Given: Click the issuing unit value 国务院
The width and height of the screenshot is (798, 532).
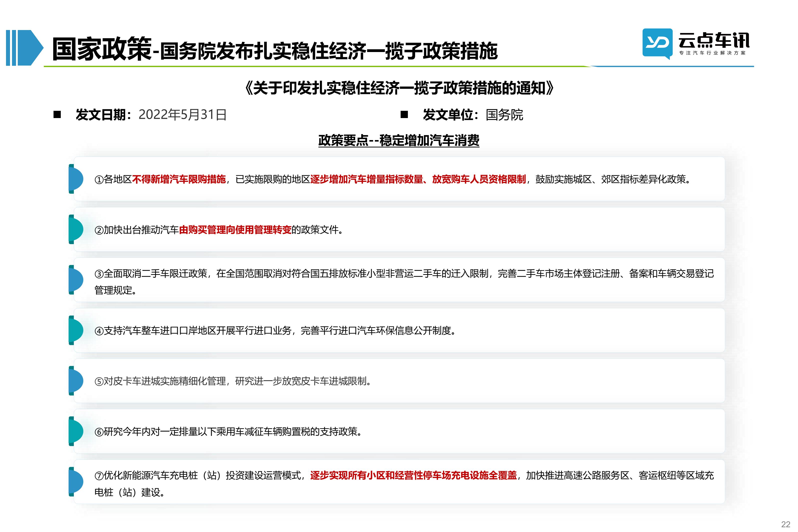Looking at the screenshot, I should (504, 115).
